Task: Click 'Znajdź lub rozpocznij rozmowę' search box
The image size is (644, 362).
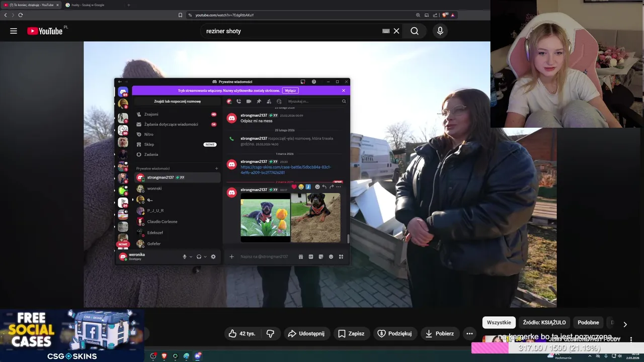Action: click(x=177, y=101)
